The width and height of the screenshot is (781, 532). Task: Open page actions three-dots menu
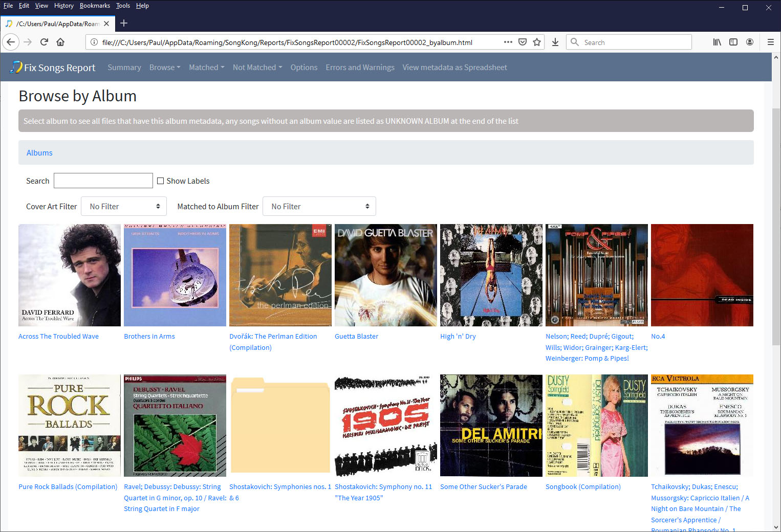[x=508, y=42]
